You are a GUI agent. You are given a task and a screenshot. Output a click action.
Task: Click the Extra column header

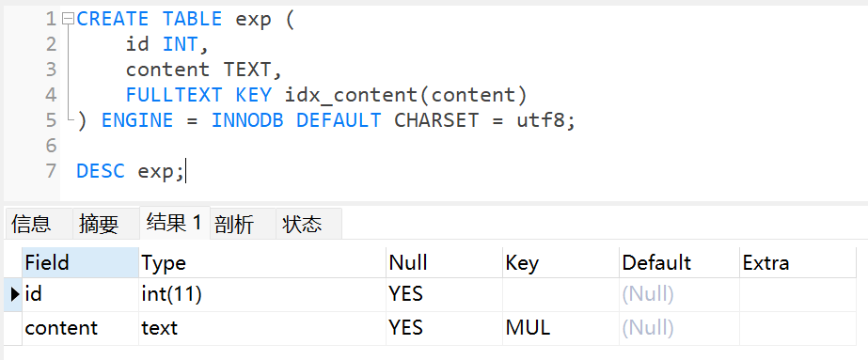(797, 262)
